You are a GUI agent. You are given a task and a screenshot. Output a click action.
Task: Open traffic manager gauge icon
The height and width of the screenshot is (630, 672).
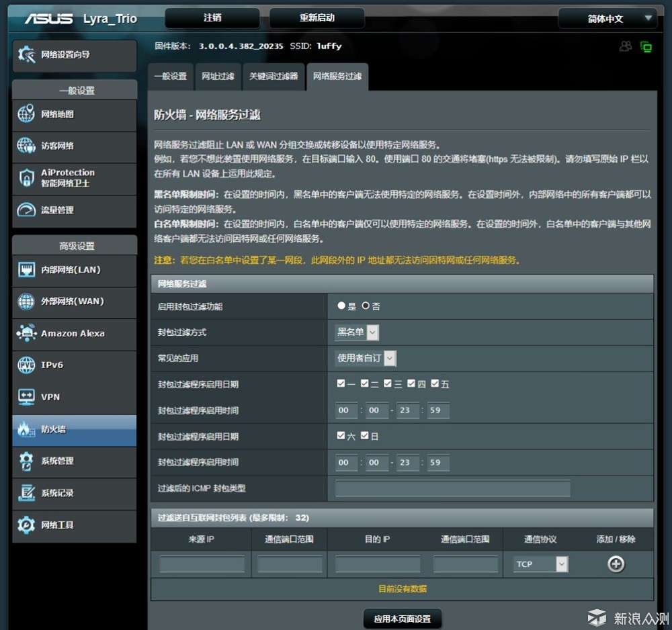pyautogui.click(x=26, y=210)
